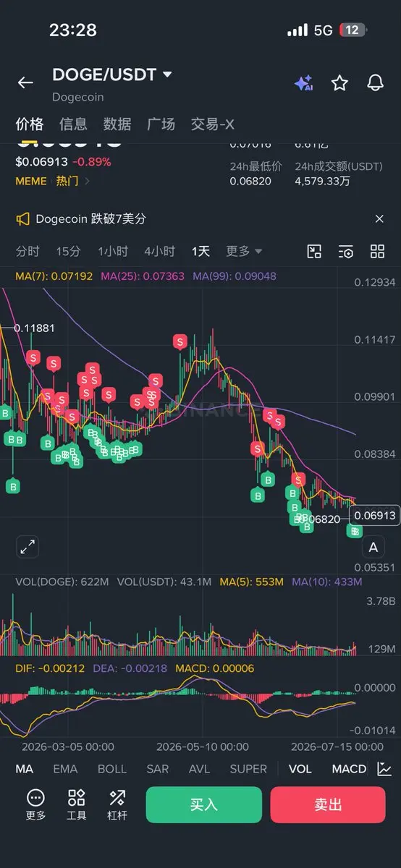This screenshot has height=868, width=401.
Task: Toggle the BOLL indicator
Action: coord(111,769)
